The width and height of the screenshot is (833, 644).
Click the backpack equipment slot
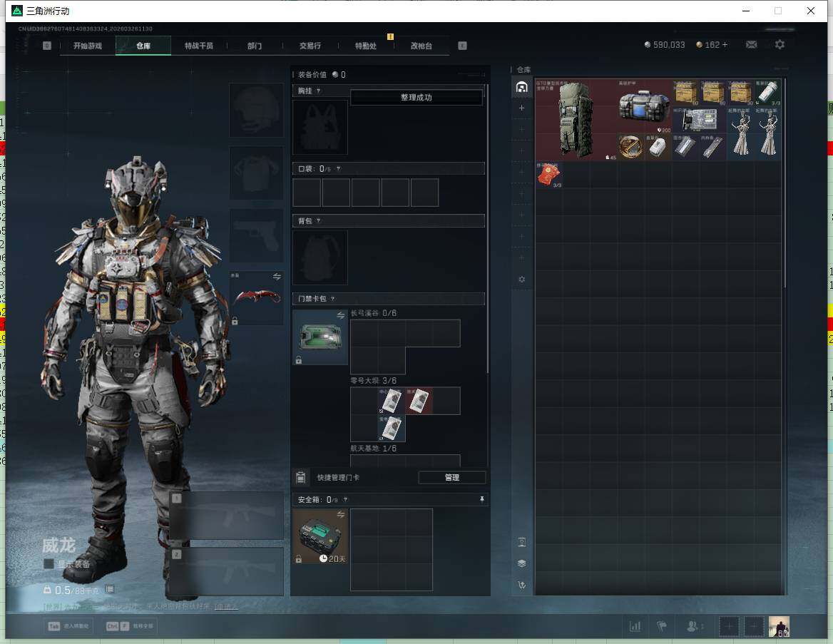click(320, 257)
